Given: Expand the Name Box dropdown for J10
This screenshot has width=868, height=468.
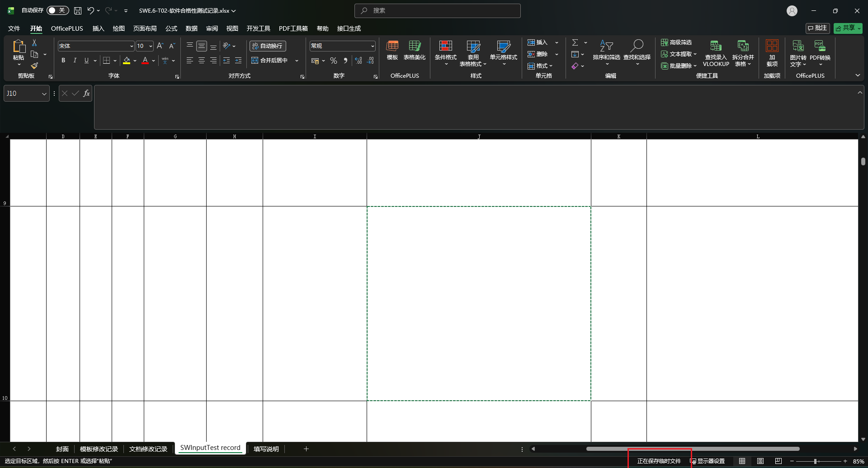Looking at the screenshot, I should (x=44, y=94).
